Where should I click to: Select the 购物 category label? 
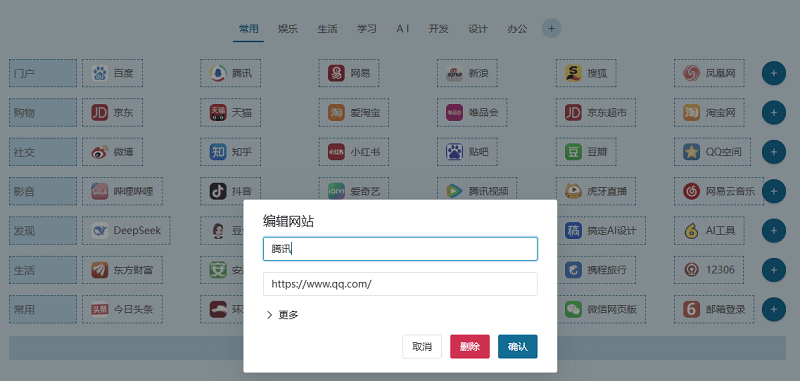(x=43, y=113)
